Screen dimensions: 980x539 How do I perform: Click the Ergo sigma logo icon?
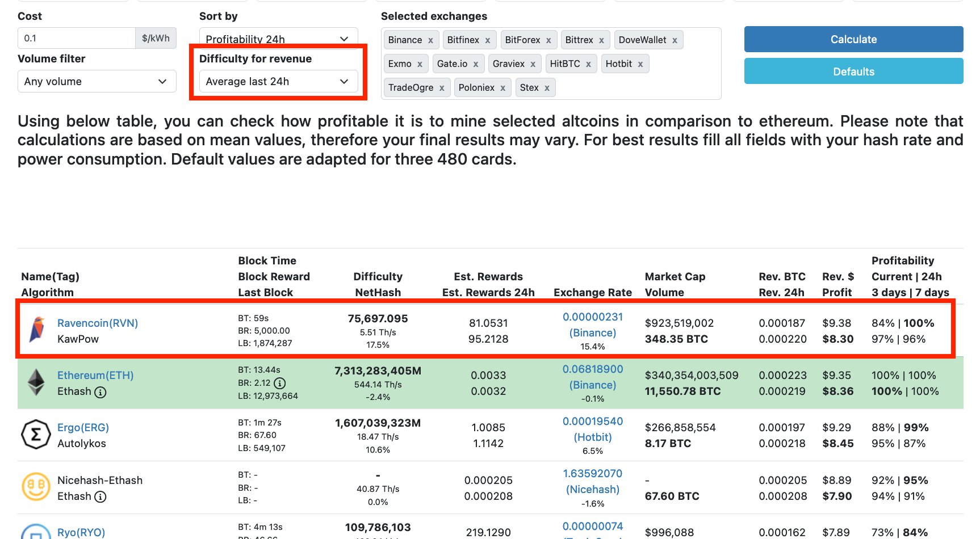[36, 435]
